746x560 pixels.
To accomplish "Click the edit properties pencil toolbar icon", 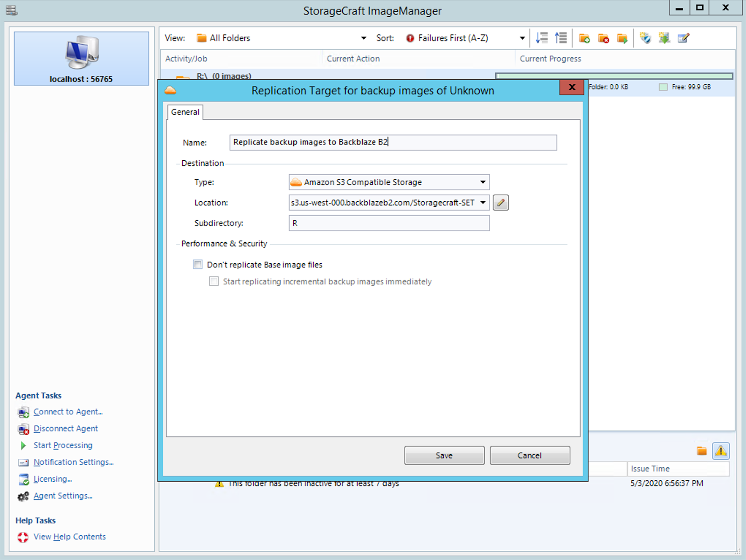I will pos(684,38).
